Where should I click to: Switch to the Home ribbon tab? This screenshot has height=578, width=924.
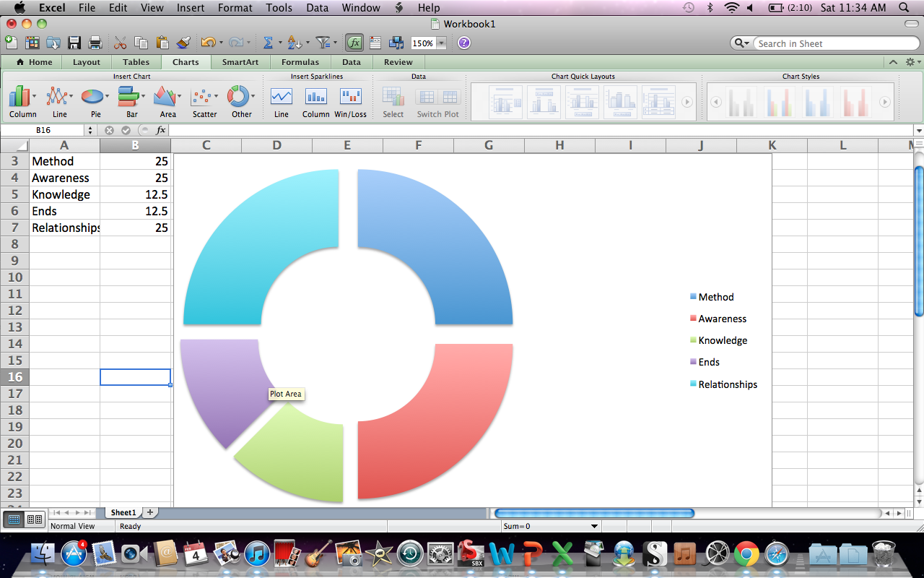point(34,62)
